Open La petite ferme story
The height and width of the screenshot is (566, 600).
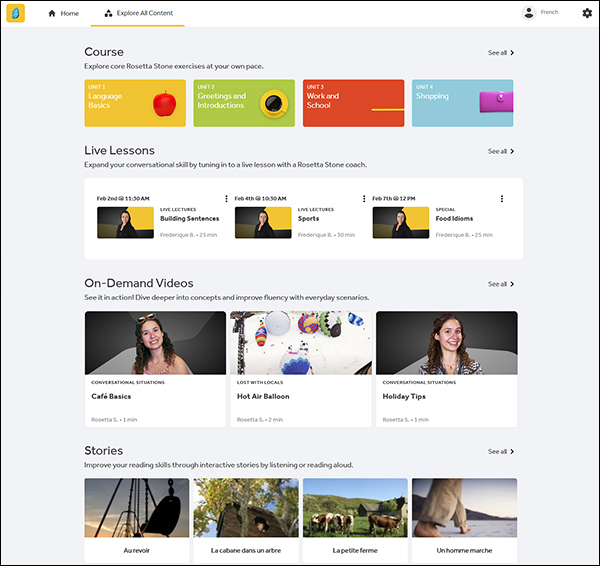coord(355,520)
